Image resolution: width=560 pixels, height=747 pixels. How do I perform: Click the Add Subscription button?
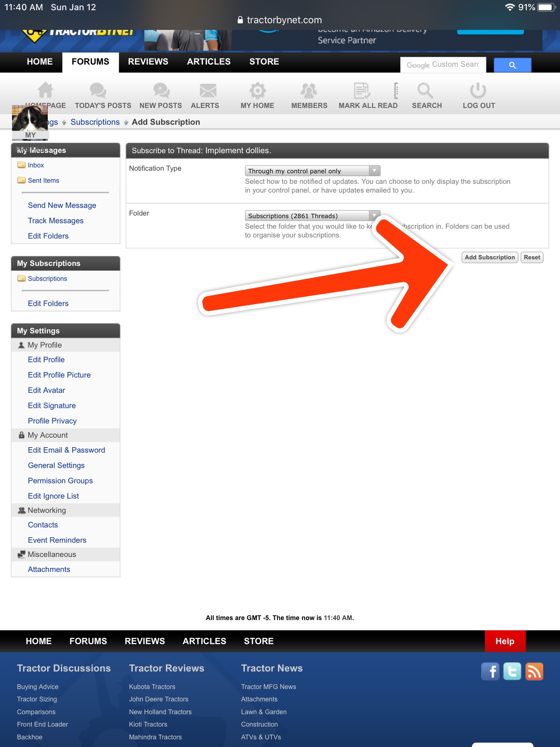click(489, 258)
